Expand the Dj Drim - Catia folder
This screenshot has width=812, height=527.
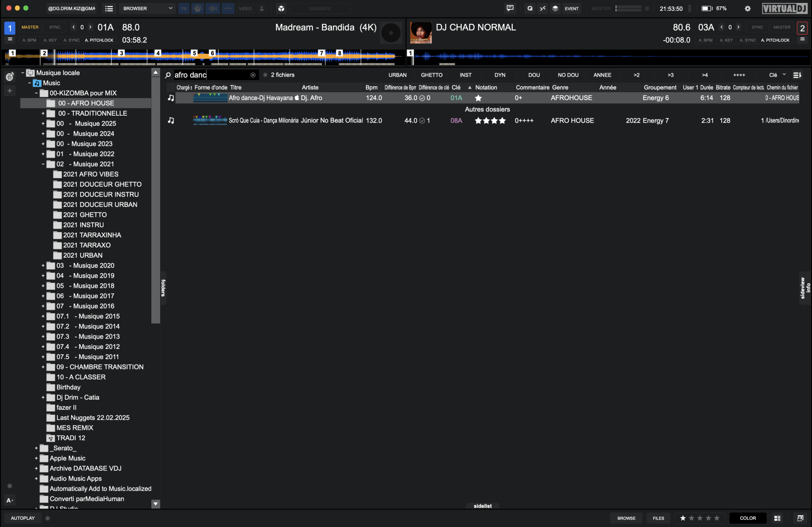click(43, 398)
